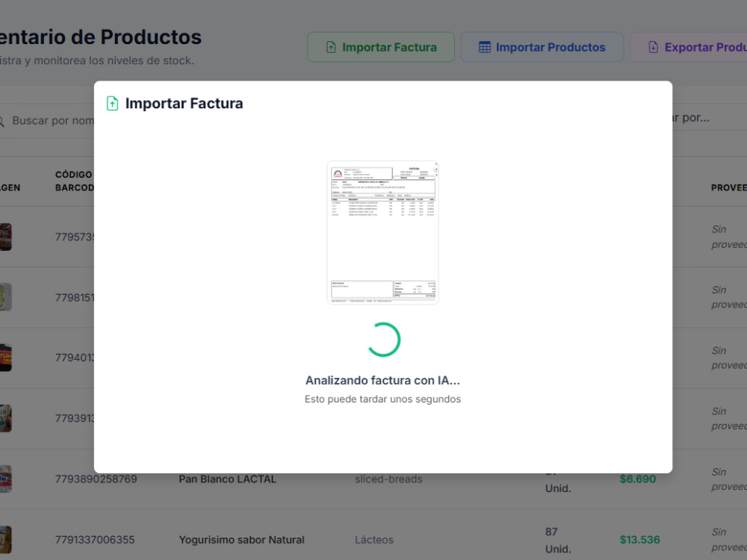Screen dimensions: 747x560
Task: Click product image for Yogurisimo sabor Natural row
Action: pos(6,540)
